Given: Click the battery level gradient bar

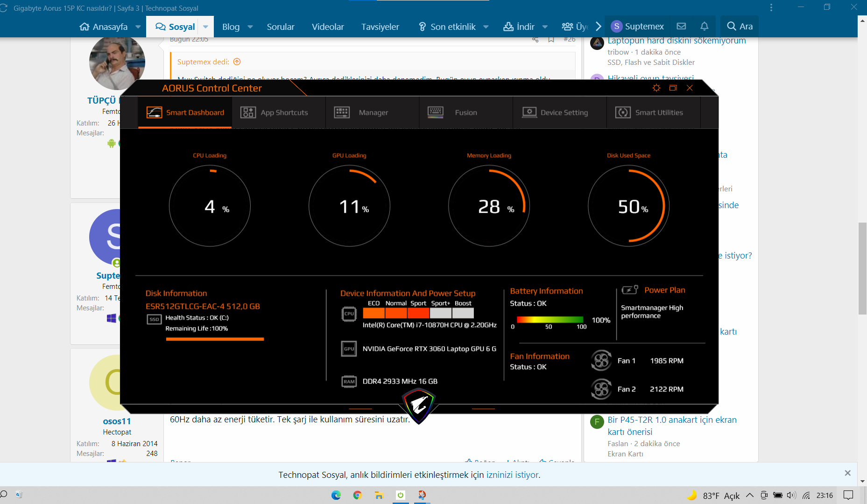Looking at the screenshot, I should tap(550, 320).
